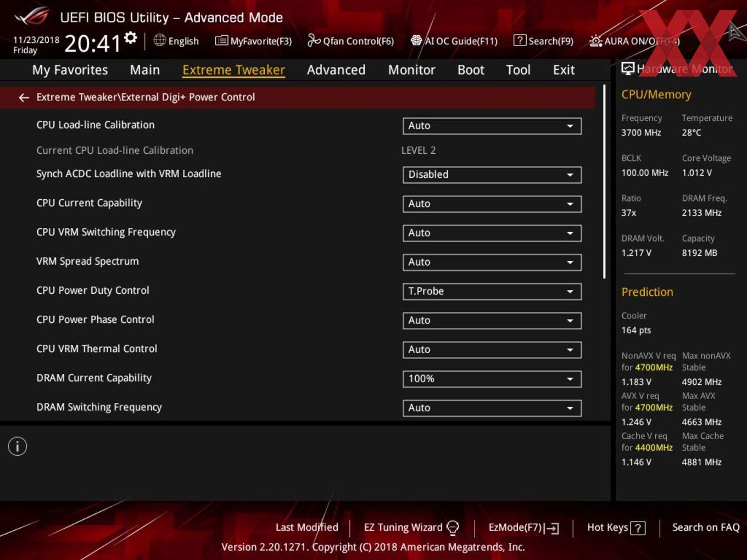
Task: Click the DRAM Switching Frequency label
Action: pyautogui.click(x=99, y=407)
